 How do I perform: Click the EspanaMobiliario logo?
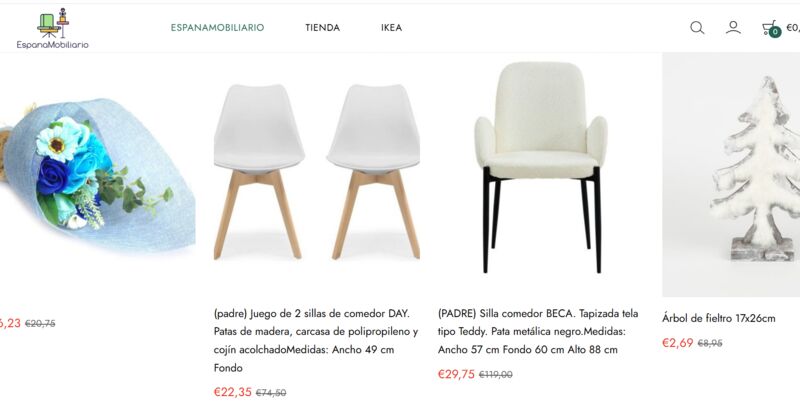[x=53, y=29]
